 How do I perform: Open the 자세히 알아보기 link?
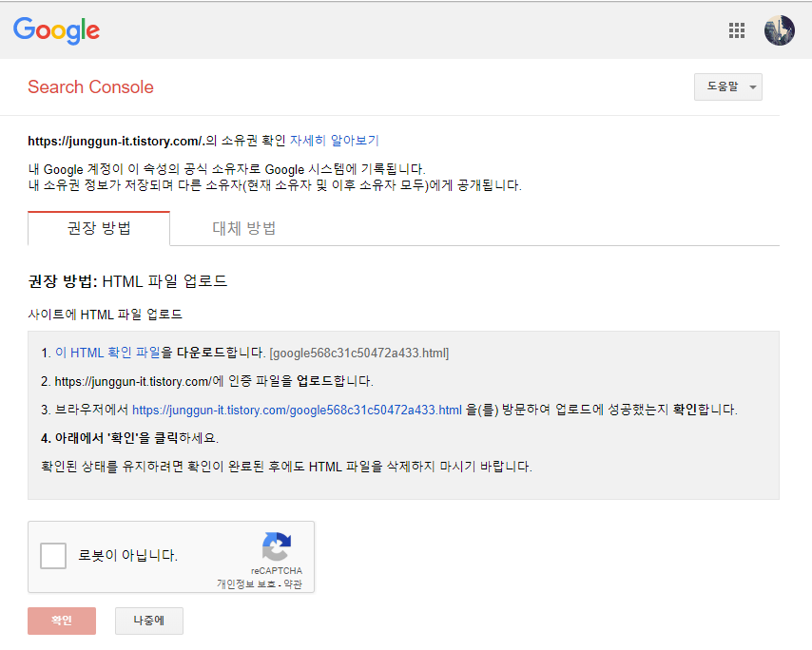point(335,141)
